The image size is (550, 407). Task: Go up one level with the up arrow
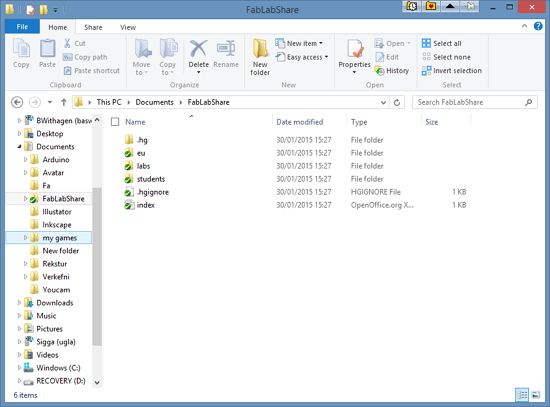coord(63,102)
